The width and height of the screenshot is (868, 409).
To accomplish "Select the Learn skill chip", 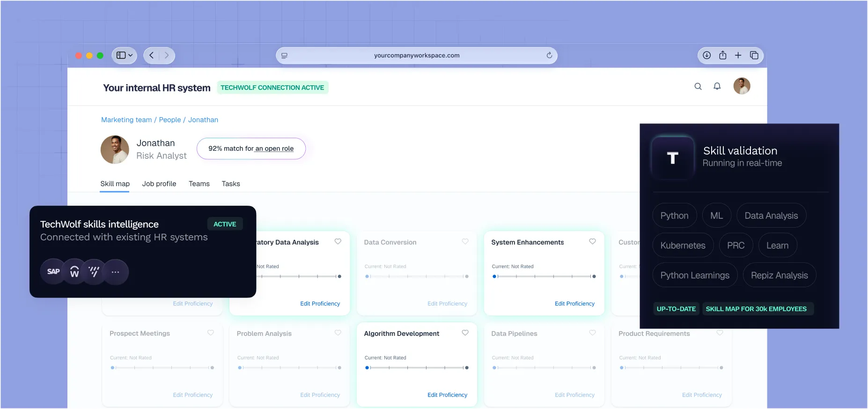I will point(778,245).
